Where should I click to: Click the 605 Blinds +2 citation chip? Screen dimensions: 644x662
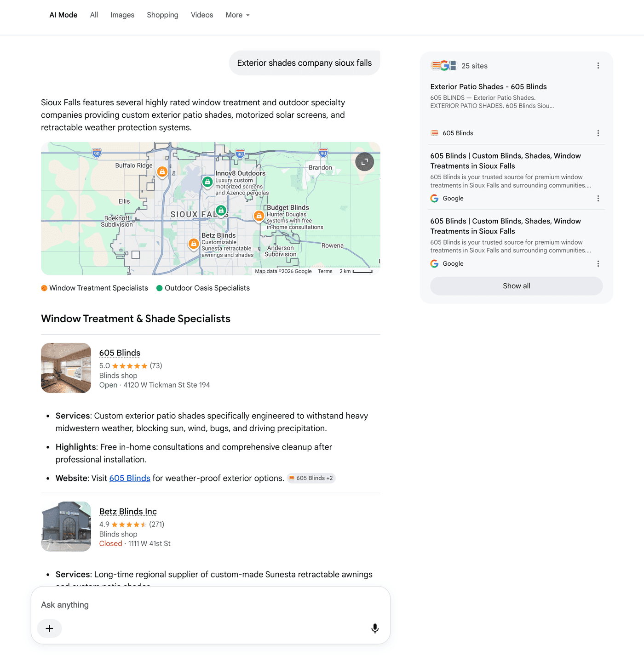pyautogui.click(x=311, y=478)
